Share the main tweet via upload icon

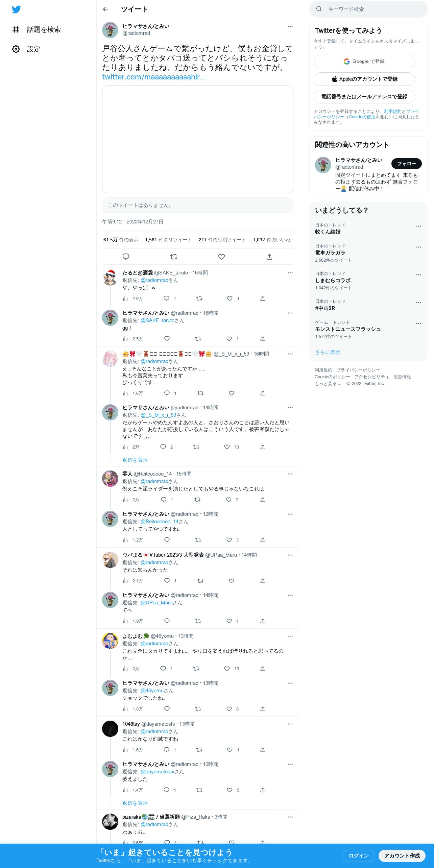pyautogui.click(x=269, y=257)
